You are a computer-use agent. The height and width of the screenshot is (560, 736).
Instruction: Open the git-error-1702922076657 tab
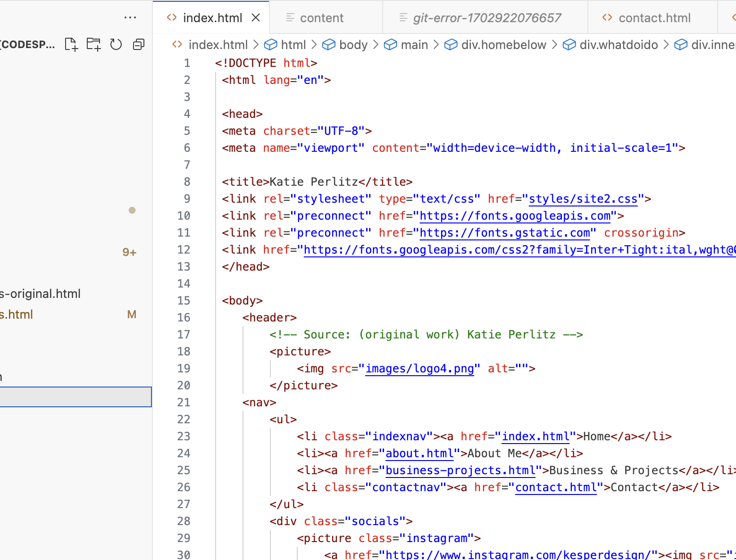(x=485, y=18)
